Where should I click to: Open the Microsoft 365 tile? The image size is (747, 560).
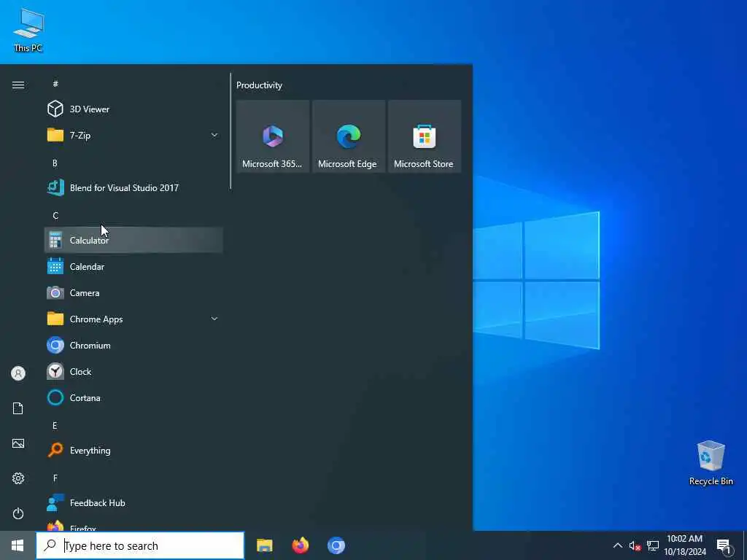point(273,136)
